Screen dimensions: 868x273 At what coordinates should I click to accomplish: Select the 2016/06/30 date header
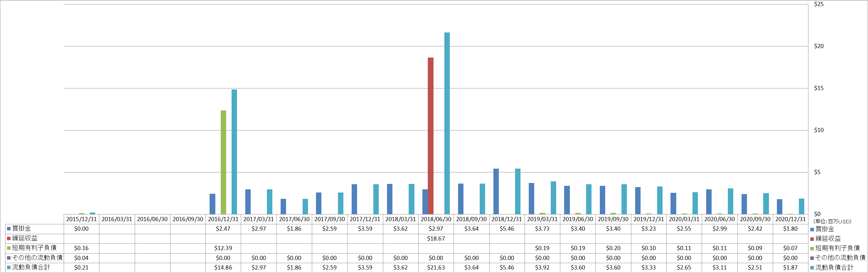tap(152, 219)
